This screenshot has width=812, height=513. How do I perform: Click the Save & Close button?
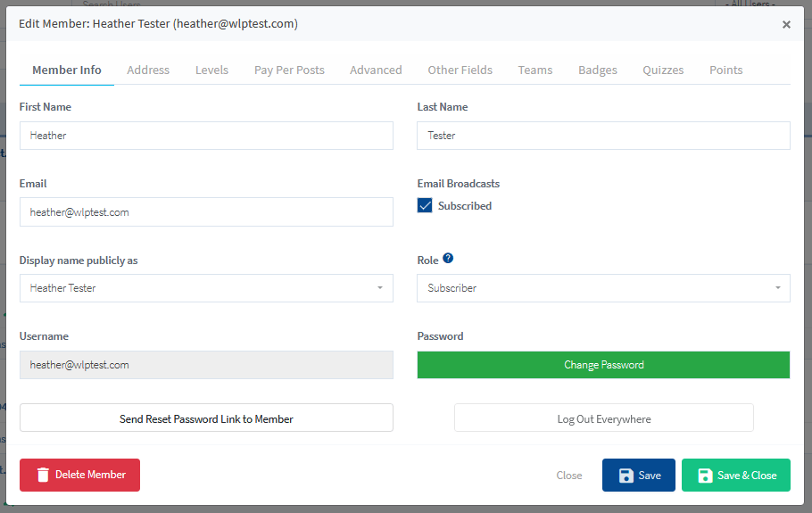click(736, 476)
